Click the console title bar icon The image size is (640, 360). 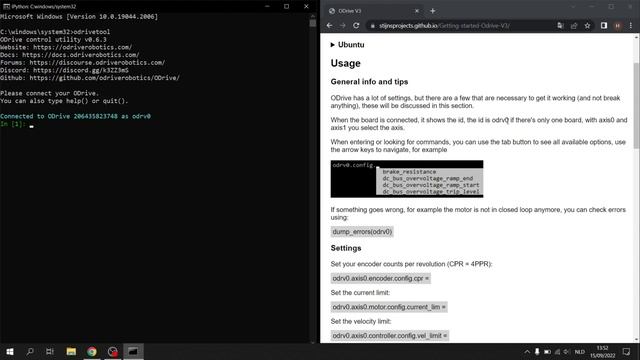6,7
